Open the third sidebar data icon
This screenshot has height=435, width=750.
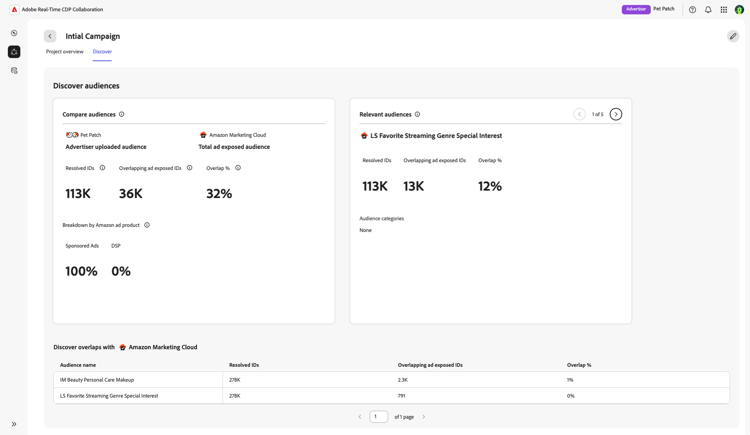tap(14, 70)
